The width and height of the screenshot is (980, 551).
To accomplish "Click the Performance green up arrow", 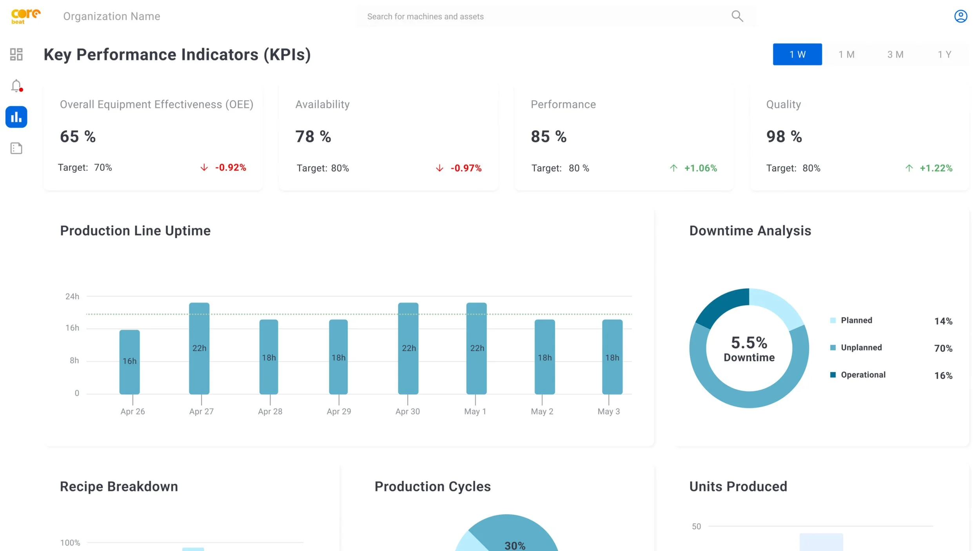I will [x=673, y=168].
